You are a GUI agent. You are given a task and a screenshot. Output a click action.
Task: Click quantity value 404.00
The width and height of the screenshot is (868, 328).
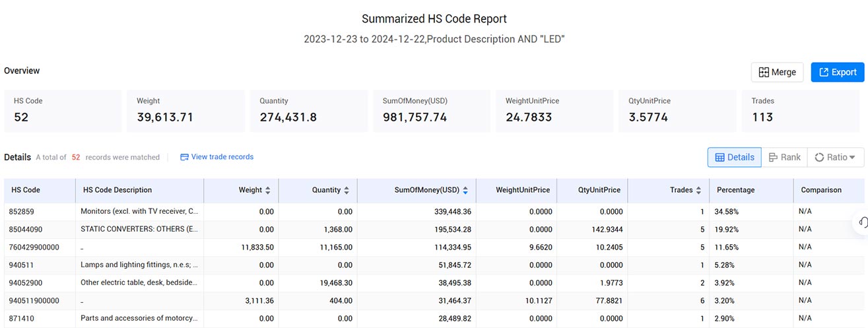coord(341,301)
